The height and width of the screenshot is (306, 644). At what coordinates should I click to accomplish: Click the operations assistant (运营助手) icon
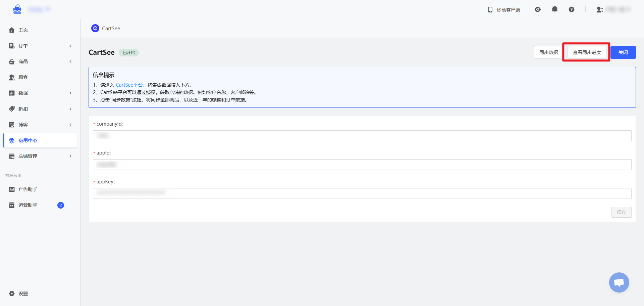[12, 205]
